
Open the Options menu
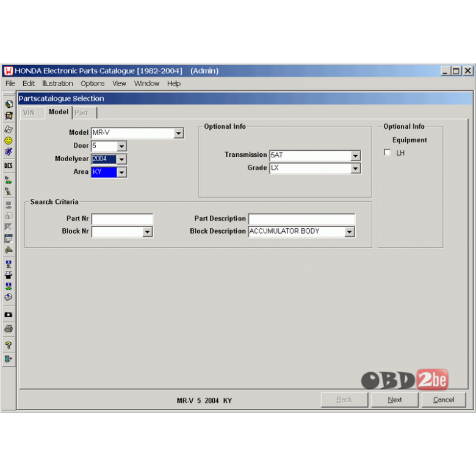point(92,84)
